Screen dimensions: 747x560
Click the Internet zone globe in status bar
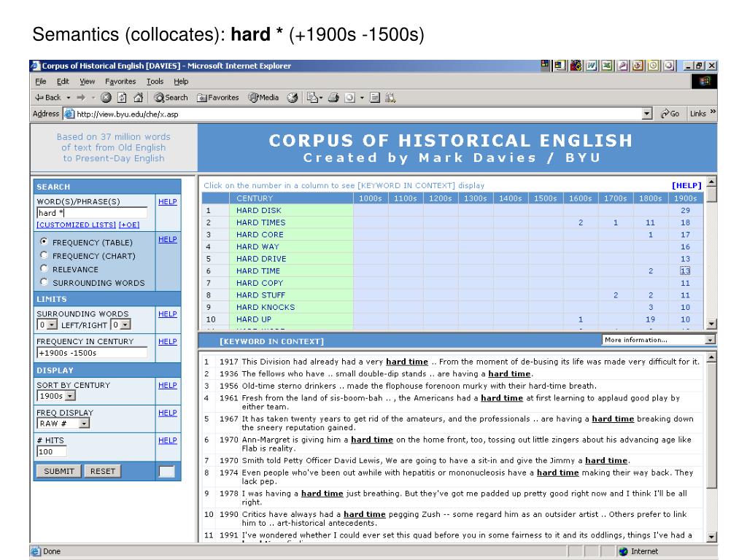(x=623, y=551)
